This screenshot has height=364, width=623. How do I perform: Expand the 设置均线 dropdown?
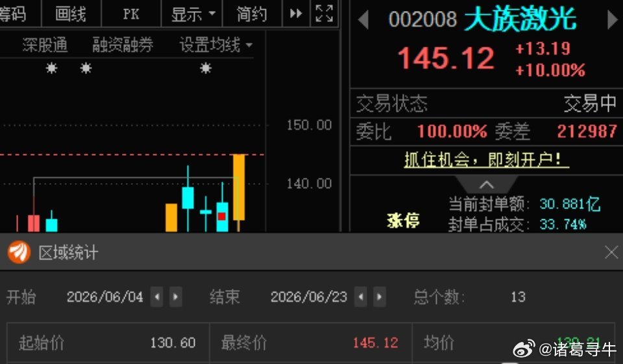pos(215,45)
